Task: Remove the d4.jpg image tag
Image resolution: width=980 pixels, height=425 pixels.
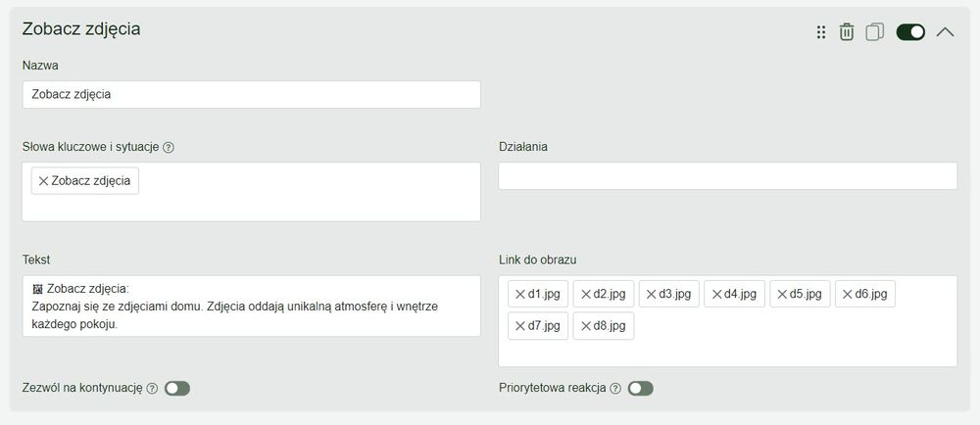Action: (716, 294)
